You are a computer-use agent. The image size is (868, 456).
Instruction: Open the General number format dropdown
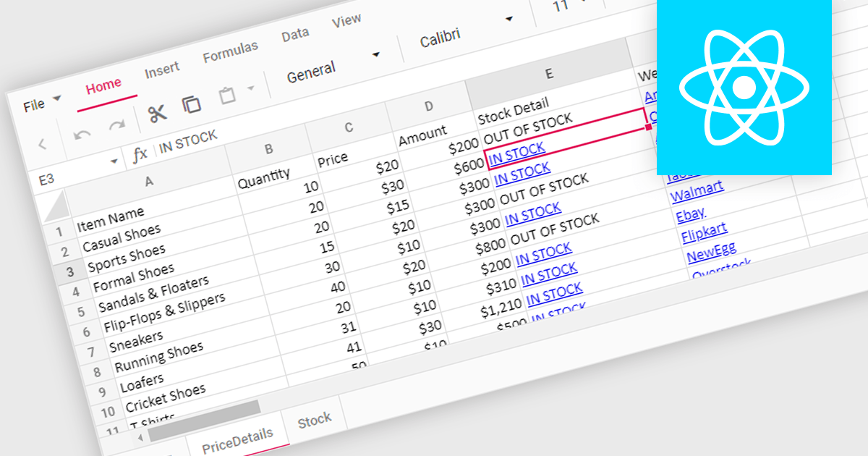(x=376, y=54)
